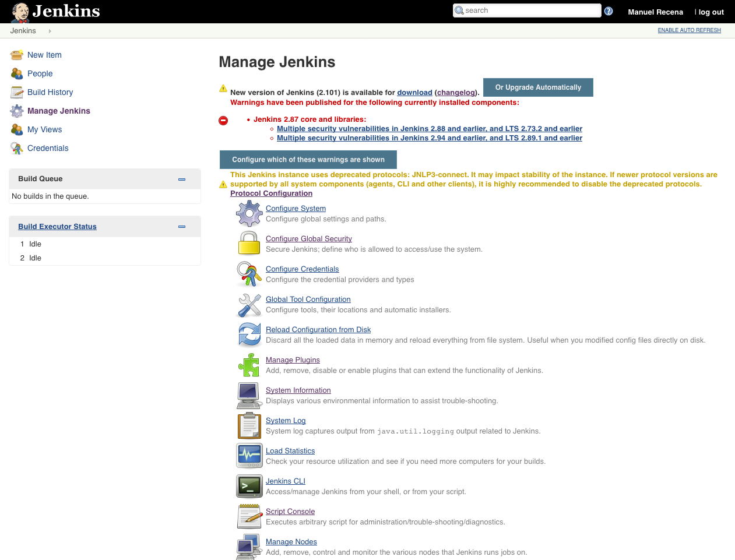This screenshot has height=560, width=735.
Task: Click the Manage Plugins puzzle piece icon
Action: [x=249, y=365]
